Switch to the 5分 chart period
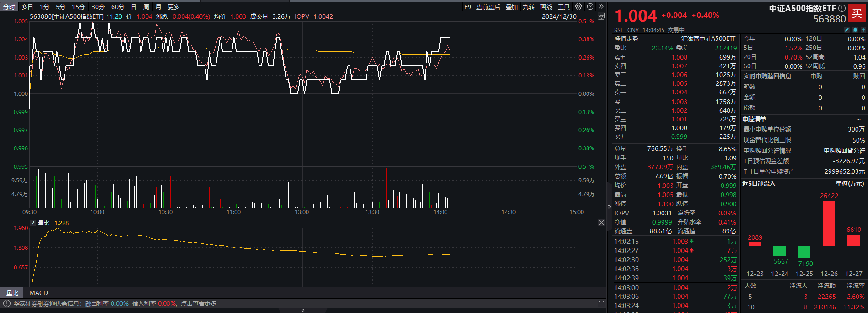 pyautogui.click(x=60, y=7)
